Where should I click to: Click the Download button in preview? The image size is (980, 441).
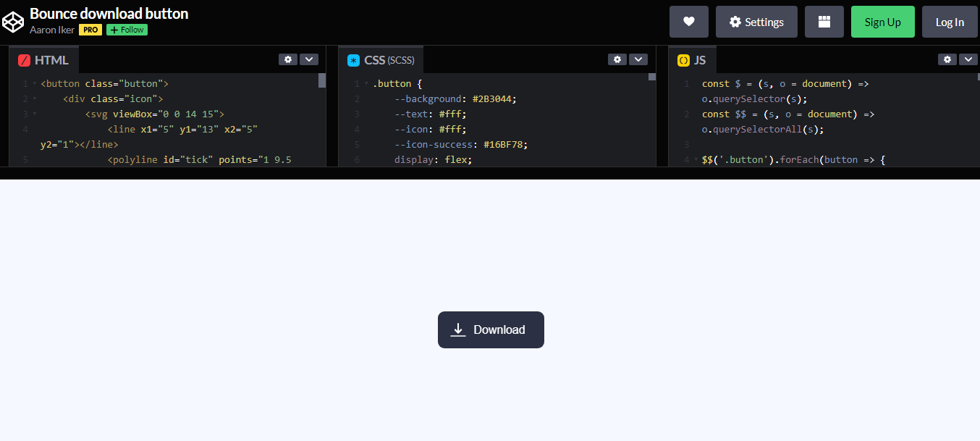tap(491, 329)
